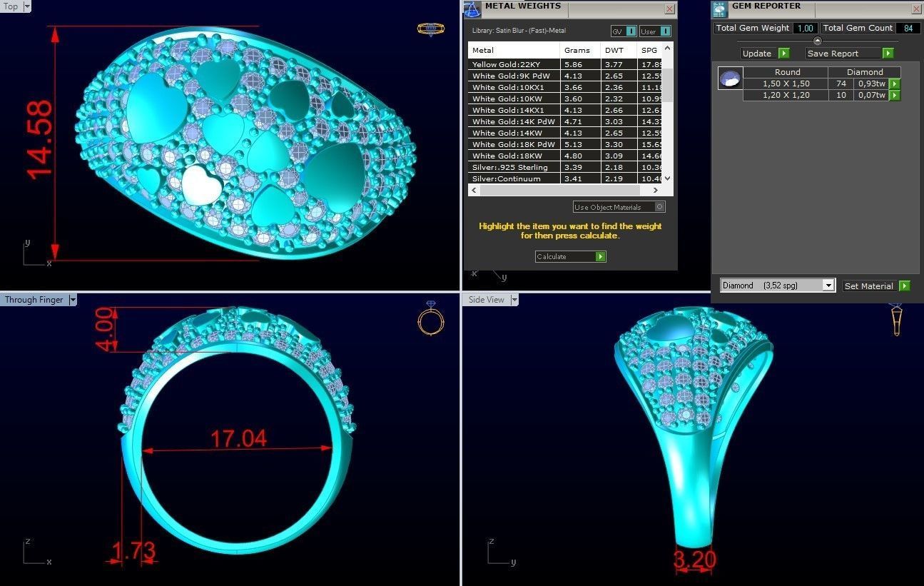Select the White Gold:18K PdW row
Viewport: 924px width, 586px height.
point(565,144)
